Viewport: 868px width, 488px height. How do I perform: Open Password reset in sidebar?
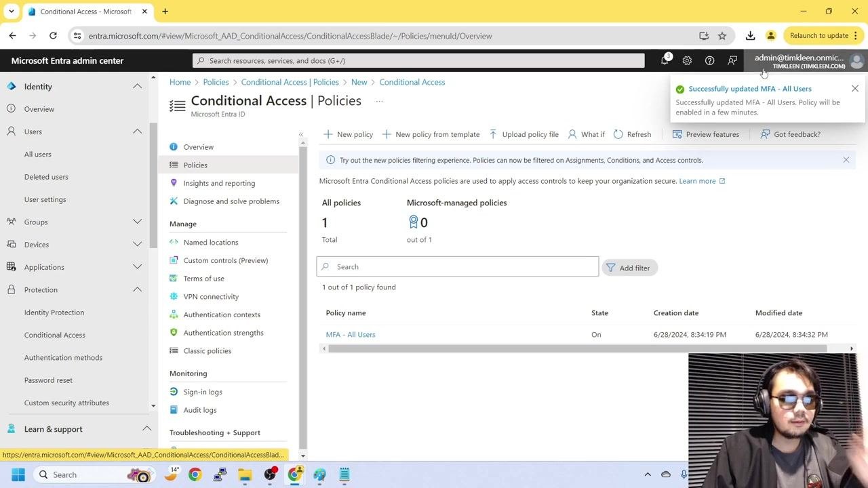[48, 380]
